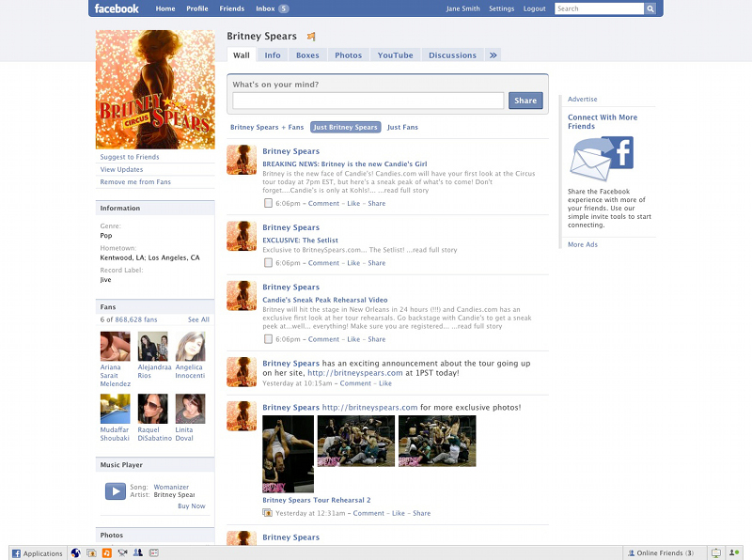The height and width of the screenshot is (560, 752).
Task: Open the Boxes tab
Action: coord(307,55)
